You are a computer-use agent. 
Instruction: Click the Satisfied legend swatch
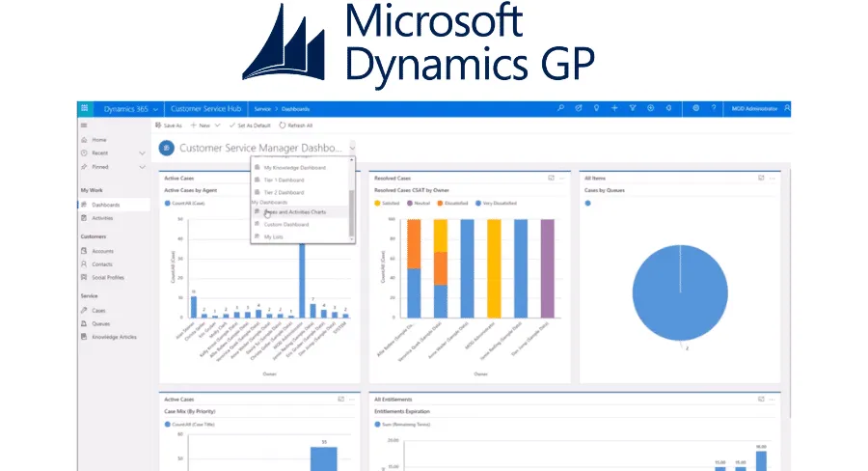377,204
